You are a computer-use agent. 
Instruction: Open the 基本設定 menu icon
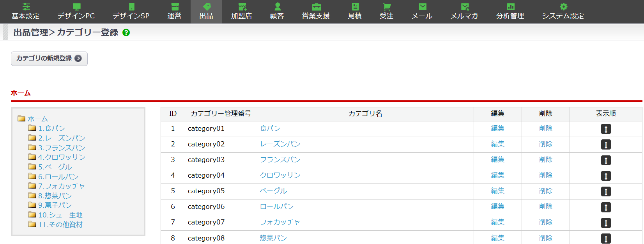26,7
